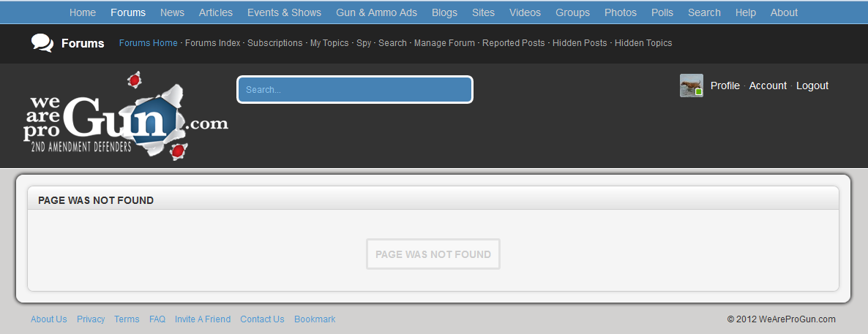Click the Logout link

click(812, 86)
